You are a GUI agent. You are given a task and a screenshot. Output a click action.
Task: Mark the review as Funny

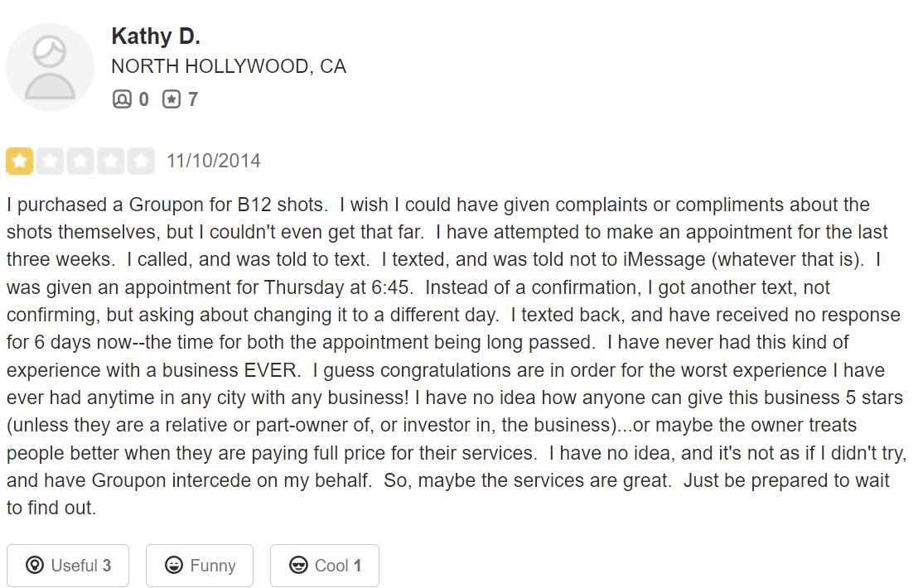click(200, 566)
